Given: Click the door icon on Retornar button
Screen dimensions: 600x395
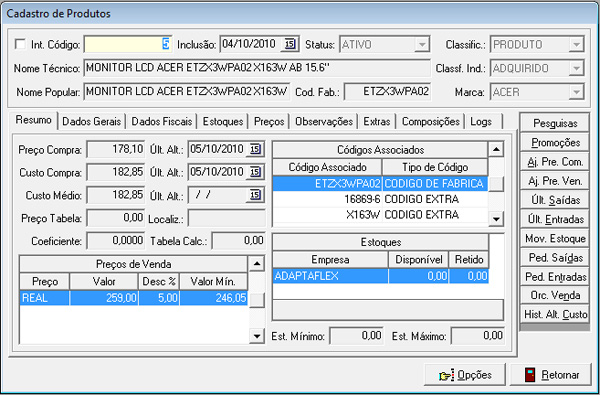Looking at the screenshot, I should point(530,375).
